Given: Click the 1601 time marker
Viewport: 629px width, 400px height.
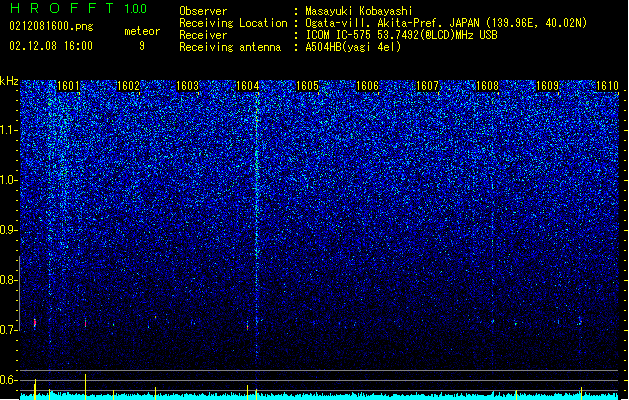Looking at the screenshot, I should (x=68, y=86).
